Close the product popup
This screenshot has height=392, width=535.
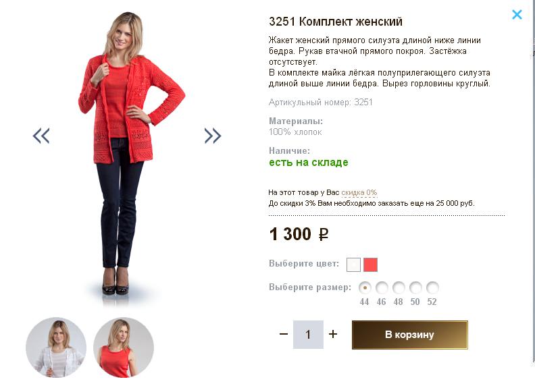click(x=517, y=14)
